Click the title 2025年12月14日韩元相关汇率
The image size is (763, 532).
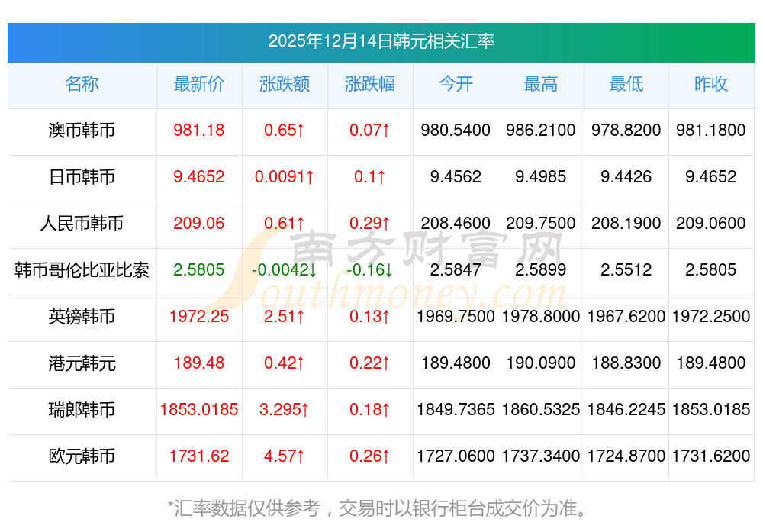pos(381,41)
